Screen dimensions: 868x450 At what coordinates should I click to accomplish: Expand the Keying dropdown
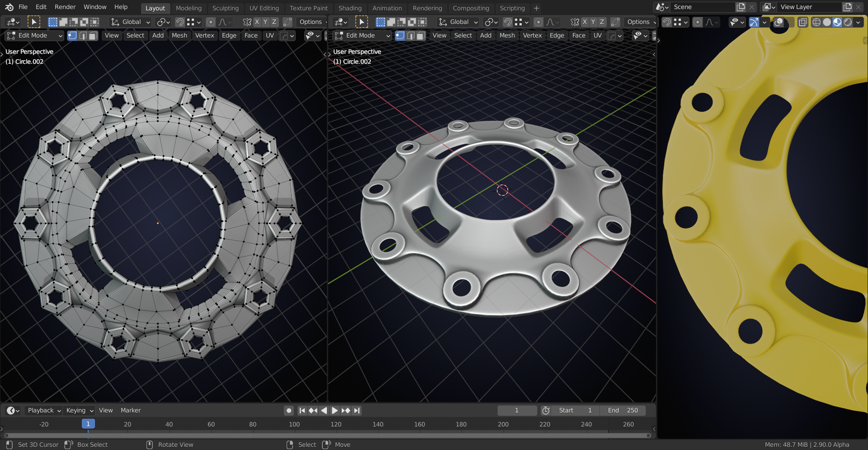(80, 410)
